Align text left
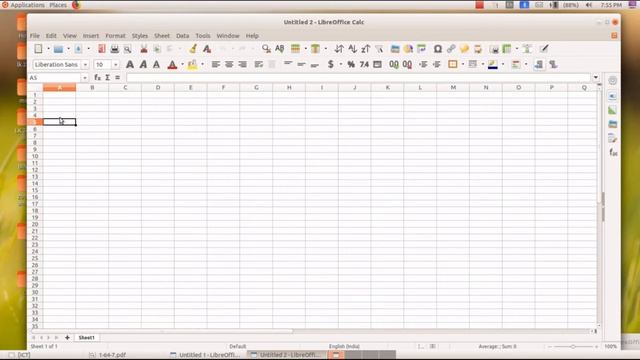Screen dimensions: 640x360 tap(216, 64)
